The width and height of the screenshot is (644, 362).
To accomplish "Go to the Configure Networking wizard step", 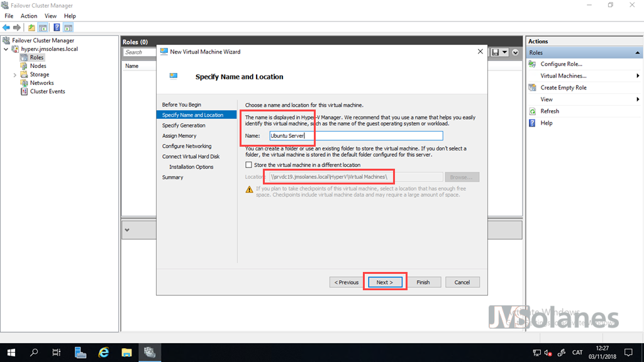I will [187, 146].
